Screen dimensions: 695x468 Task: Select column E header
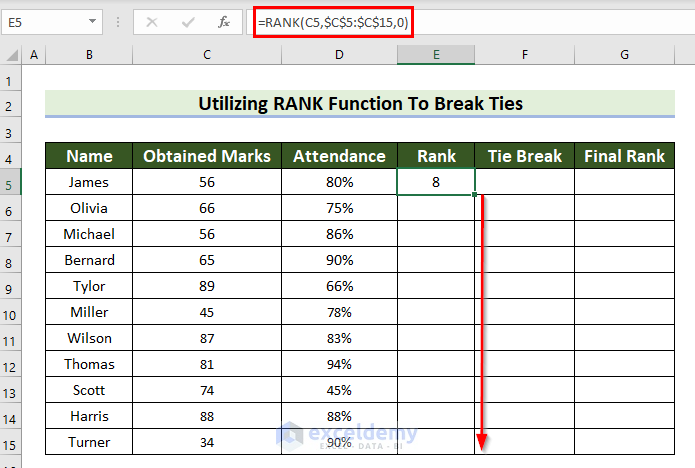pyautogui.click(x=436, y=55)
